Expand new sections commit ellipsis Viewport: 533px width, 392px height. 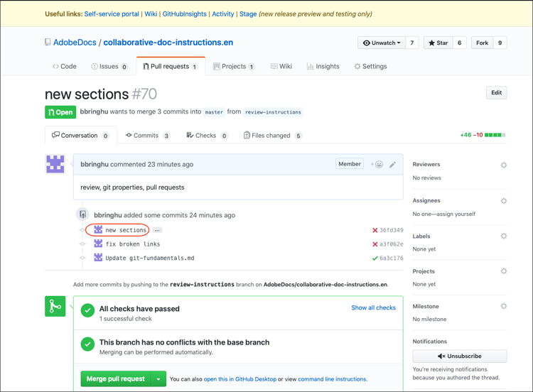pyautogui.click(x=157, y=230)
